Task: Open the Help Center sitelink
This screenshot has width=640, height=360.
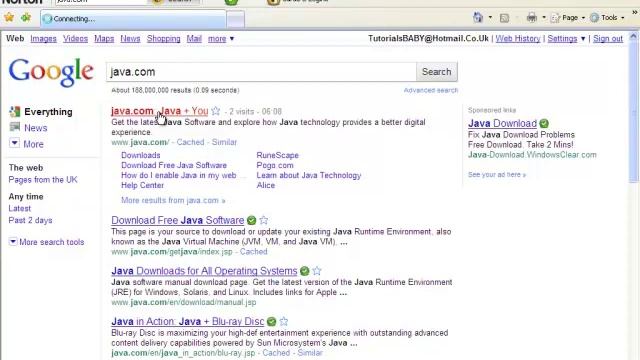Action: click(142, 185)
